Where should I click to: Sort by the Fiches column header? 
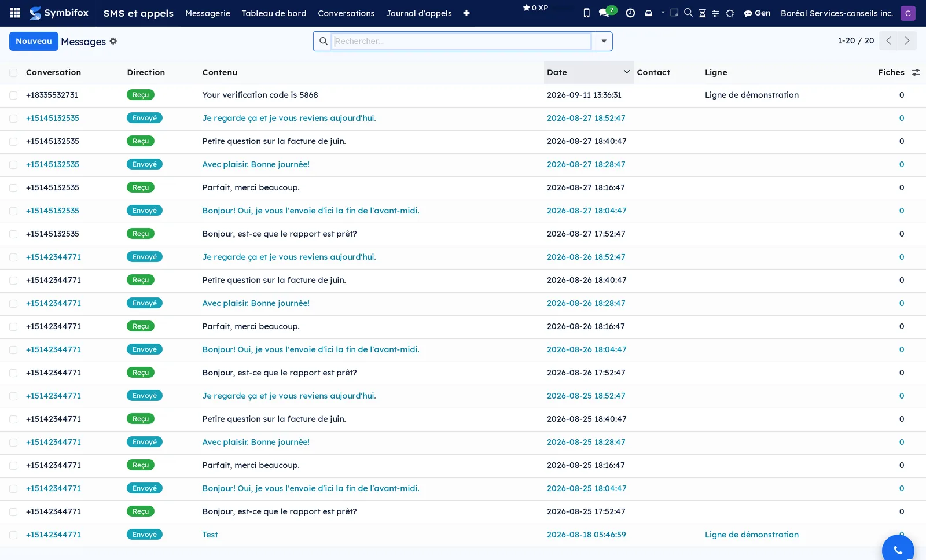pos(891,72)
